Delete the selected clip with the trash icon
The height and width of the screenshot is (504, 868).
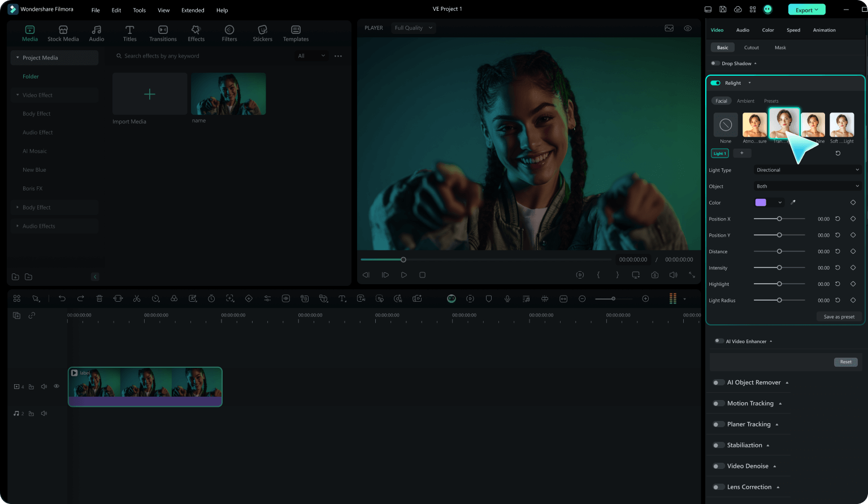(99, 298)
